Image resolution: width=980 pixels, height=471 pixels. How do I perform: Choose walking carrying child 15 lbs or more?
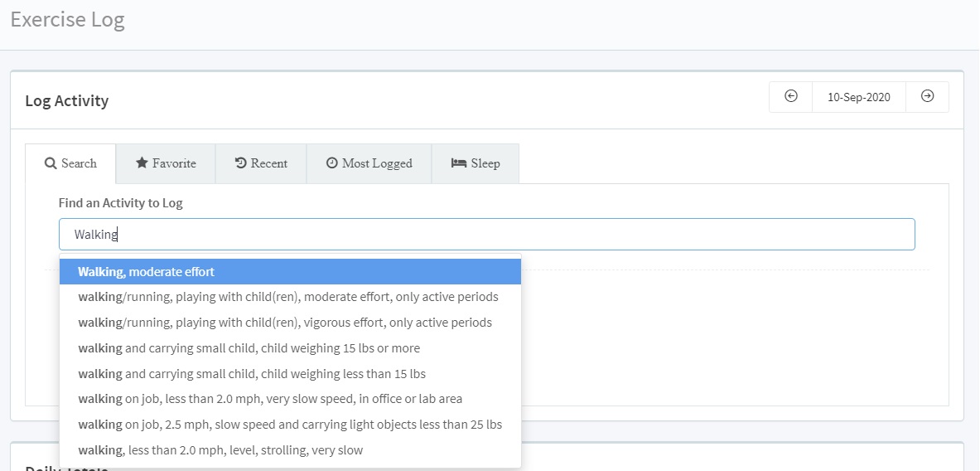(x=290, y=347)
